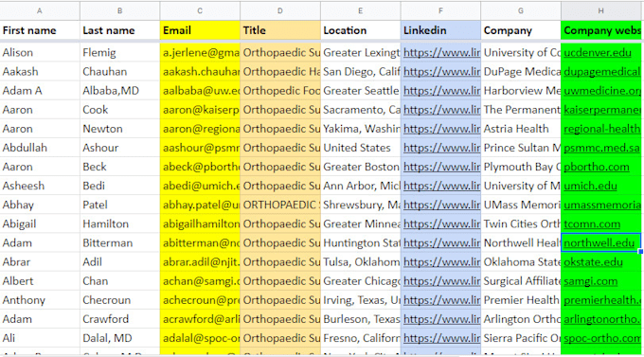644x357 pixels.
Task: Open the premierhealth link
Action: tap(601, 300)
